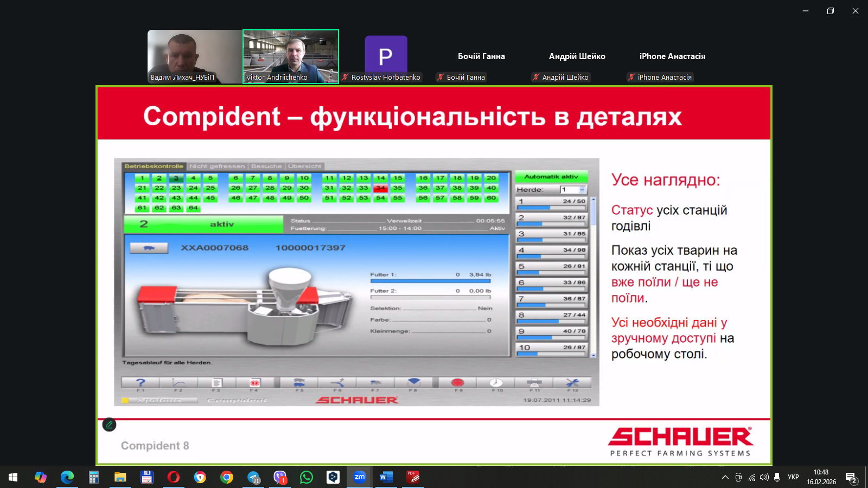The width and height of the screenshot is (868, 488).
Task: Click the annotation pencil icon on the slide
Action: tap(109, 425)
